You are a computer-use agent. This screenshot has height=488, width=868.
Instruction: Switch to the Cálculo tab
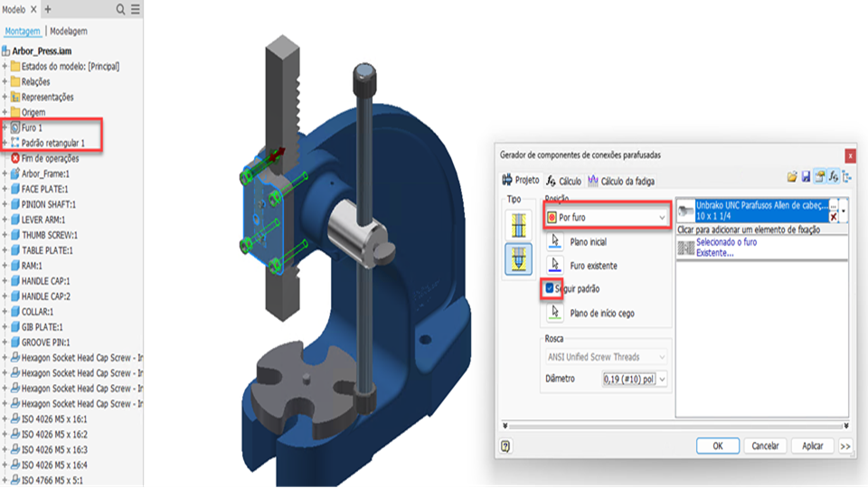[x=563, y=181]
